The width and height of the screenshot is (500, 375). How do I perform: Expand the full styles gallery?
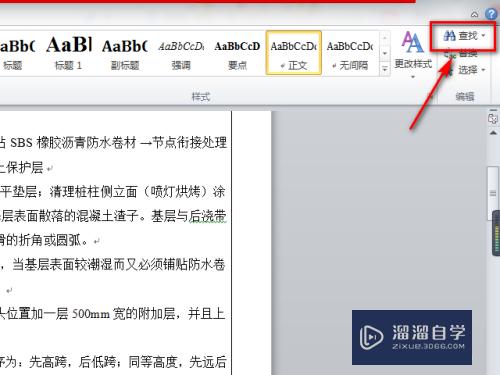pos(385,70)
